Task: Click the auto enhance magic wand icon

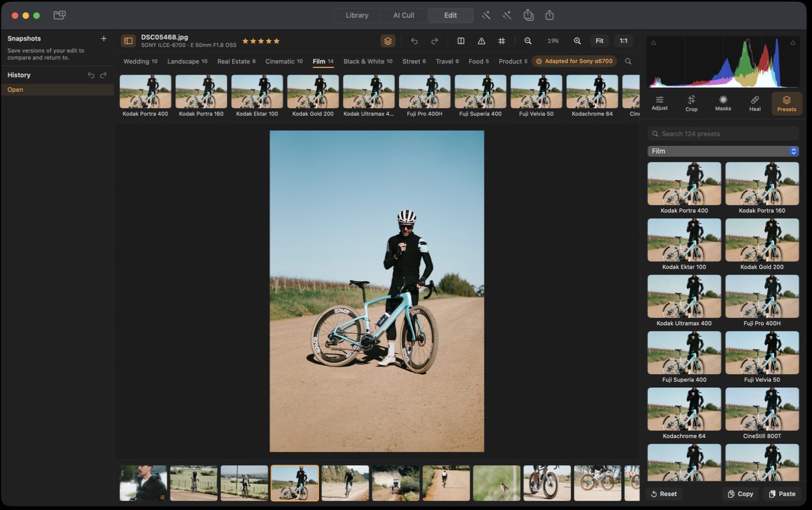Action: pos(486,15)
